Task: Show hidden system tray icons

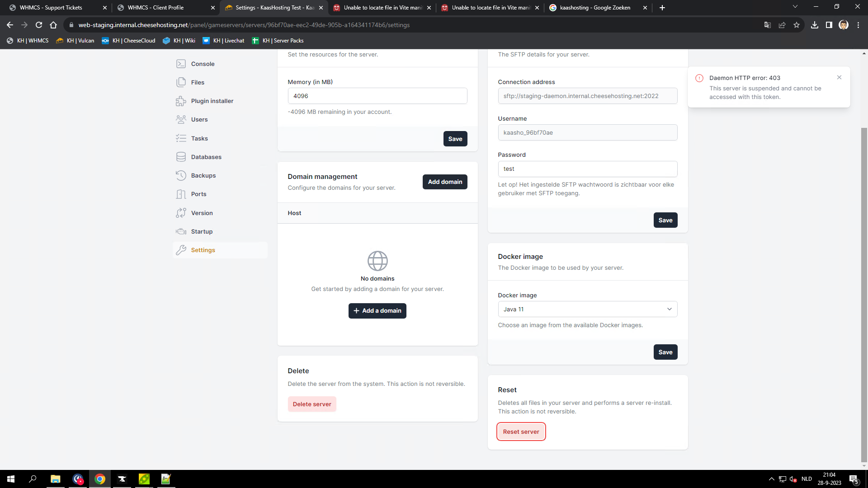Action: [x=771, y=479]
